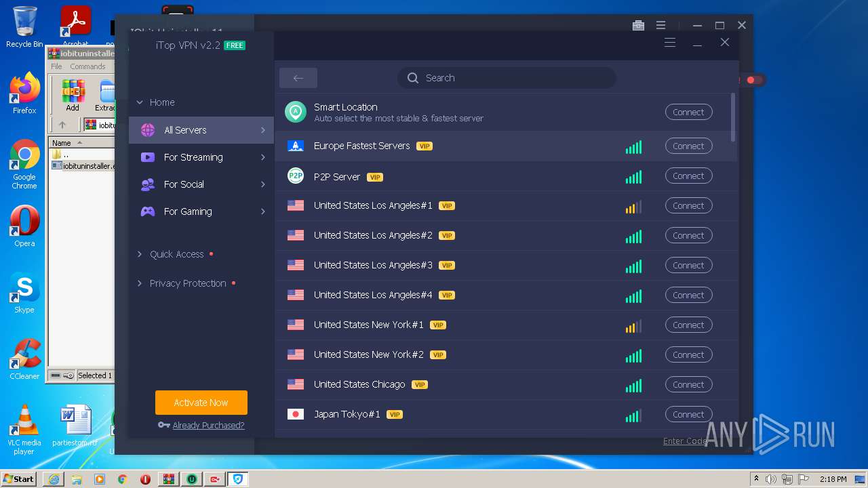This screenshot has width=868, height=488.
Task: Open the For Social category
Action: coord(201,184)
